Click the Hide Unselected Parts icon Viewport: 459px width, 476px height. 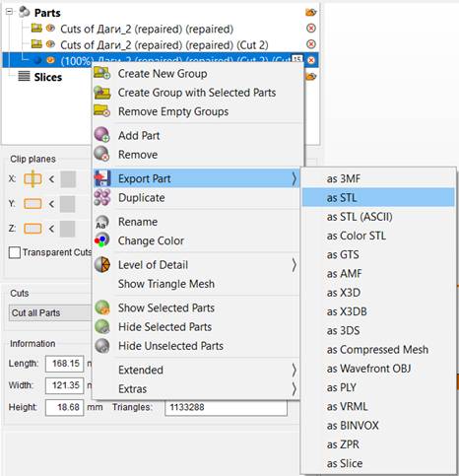(102, 346)
